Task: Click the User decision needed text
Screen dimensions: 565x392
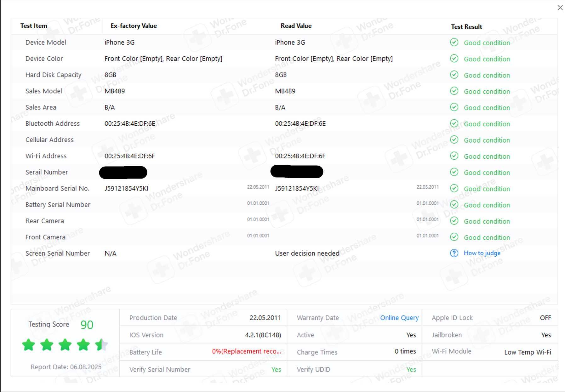Action: click(307, 253)
